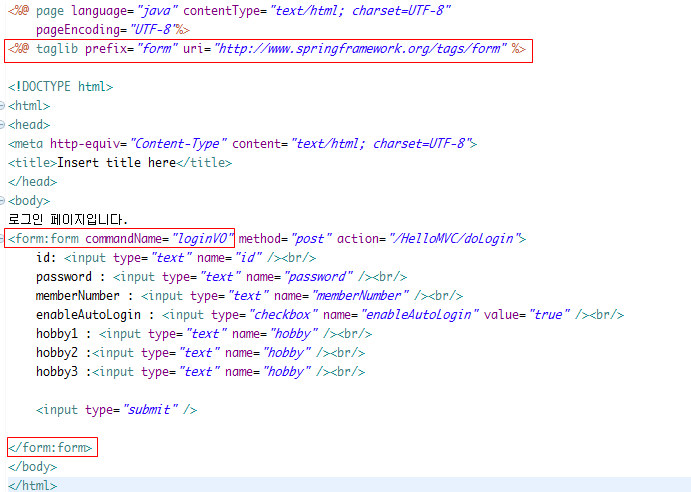
Task: Collapse the fold marker beside the <html> tag
Action: (2, 106)
